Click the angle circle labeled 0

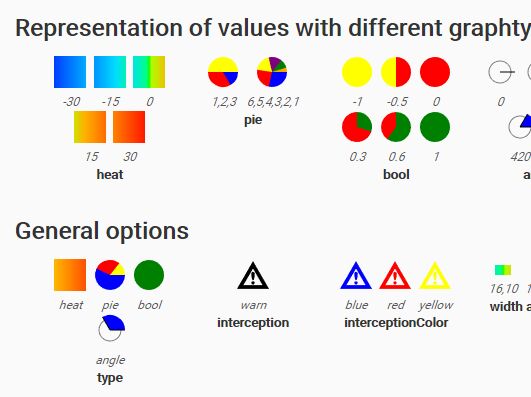501,72
